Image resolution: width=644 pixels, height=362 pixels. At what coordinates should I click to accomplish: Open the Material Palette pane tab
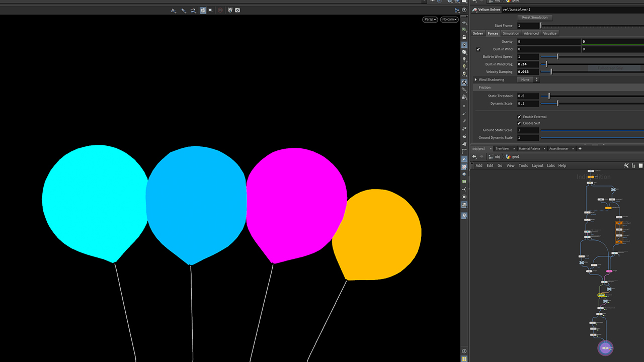[529, 148]
